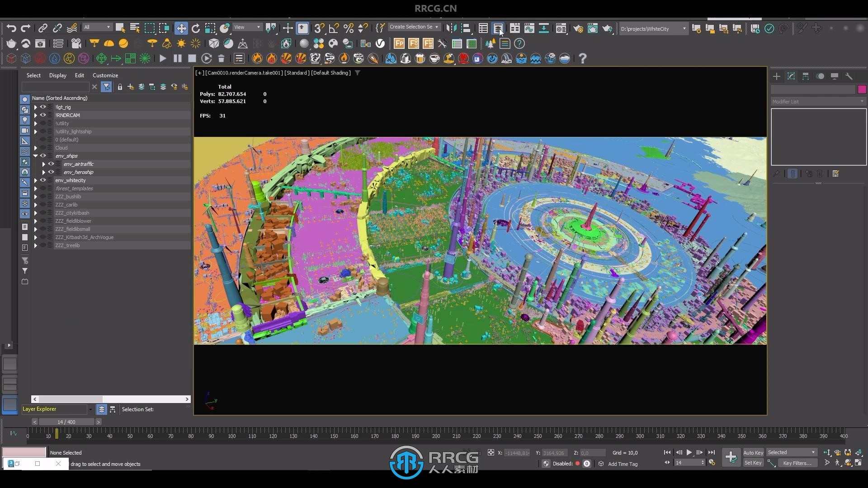Open Key Filters dialog
868x488 pixels.
(797, 463)
